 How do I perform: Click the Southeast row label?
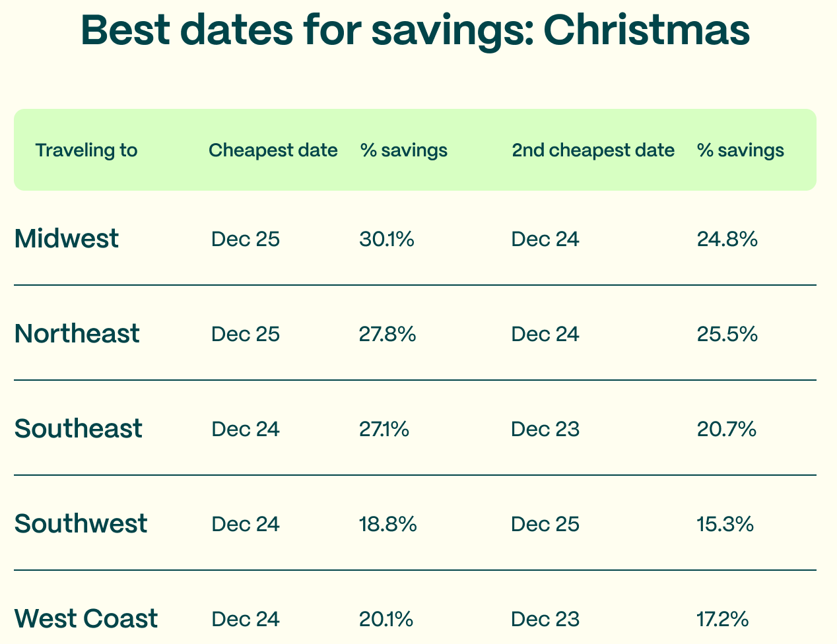point(78,429)
